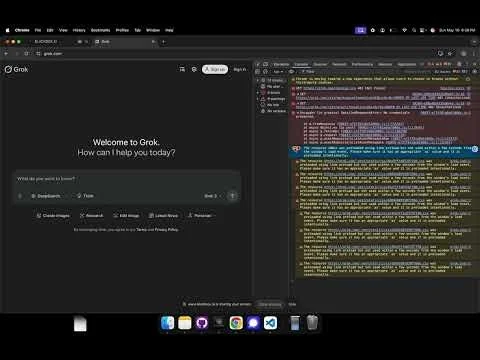The height and width of the screenshot is (360, 480).
Task: Toggle the DeepSearch mode button
Action: [x=46, y=196]
